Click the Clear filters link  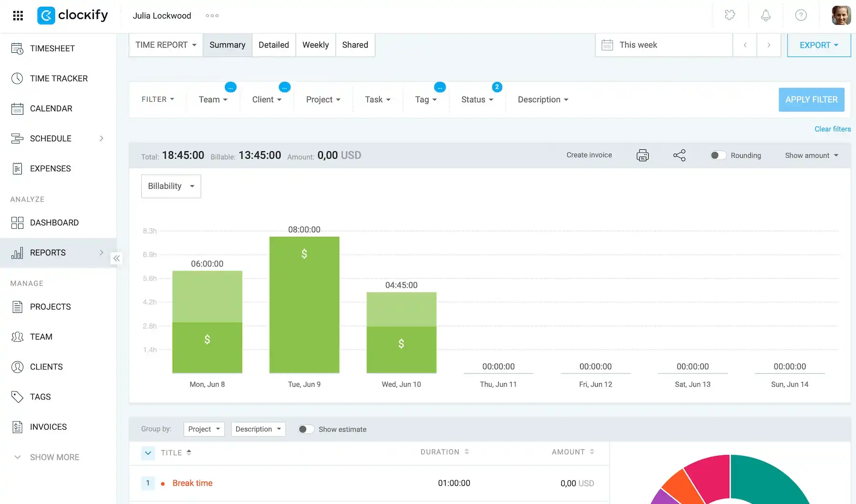tap(832, 129)
